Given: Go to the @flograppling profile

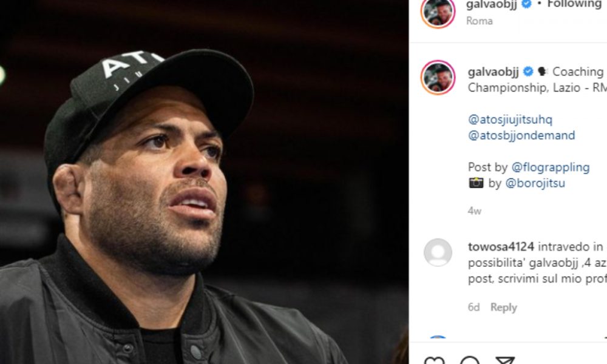Looking at the screenshot, I should pos(551,167).
